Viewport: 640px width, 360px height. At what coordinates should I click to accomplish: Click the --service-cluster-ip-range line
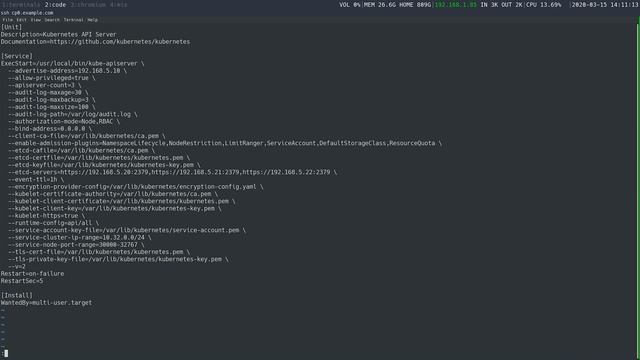pyautogui.click(x=80, y=237)
